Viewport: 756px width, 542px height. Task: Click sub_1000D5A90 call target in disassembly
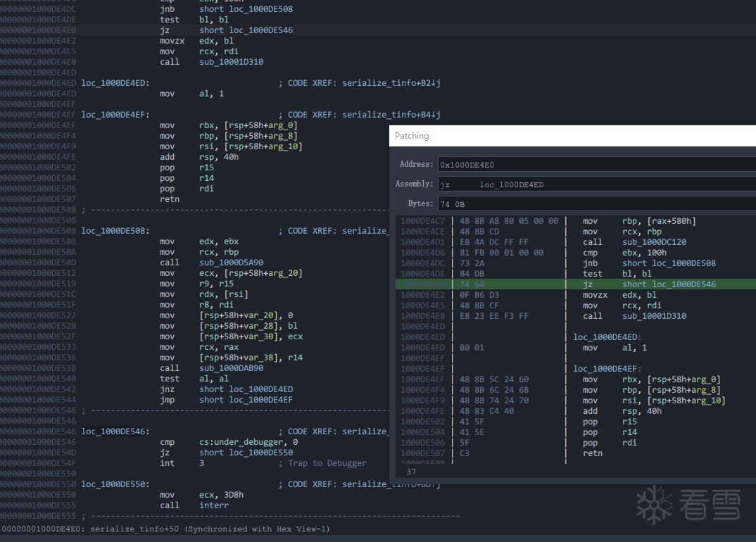231,263
